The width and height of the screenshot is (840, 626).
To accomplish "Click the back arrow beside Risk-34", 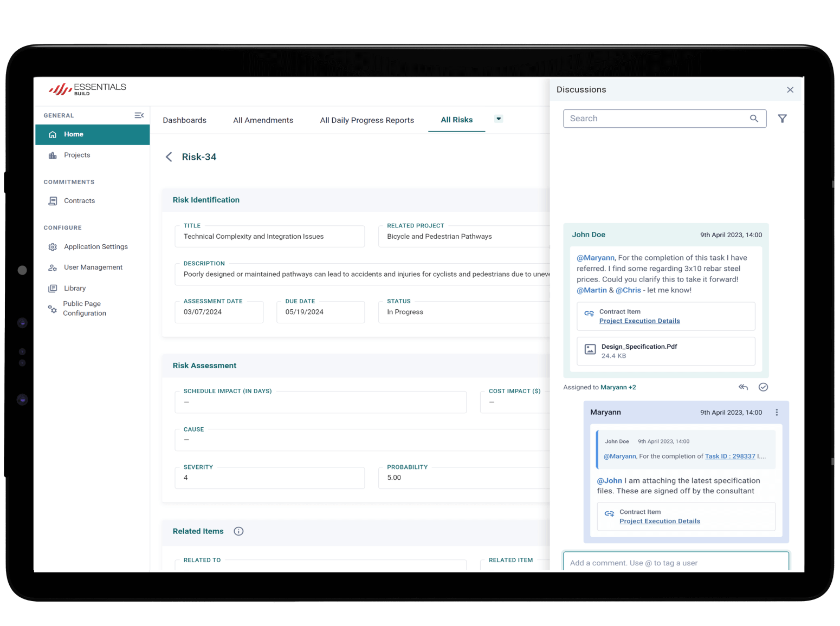I will click(169, 157).
